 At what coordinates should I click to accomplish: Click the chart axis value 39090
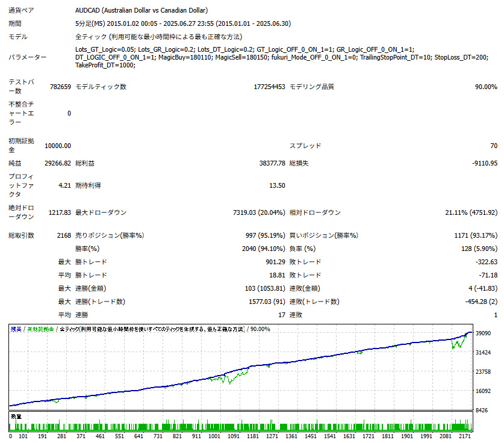coord(483,333)
